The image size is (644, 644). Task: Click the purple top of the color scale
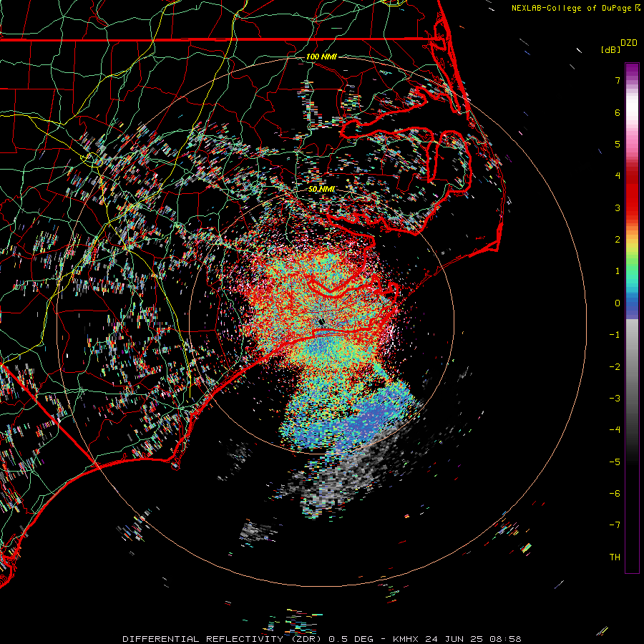632,69
